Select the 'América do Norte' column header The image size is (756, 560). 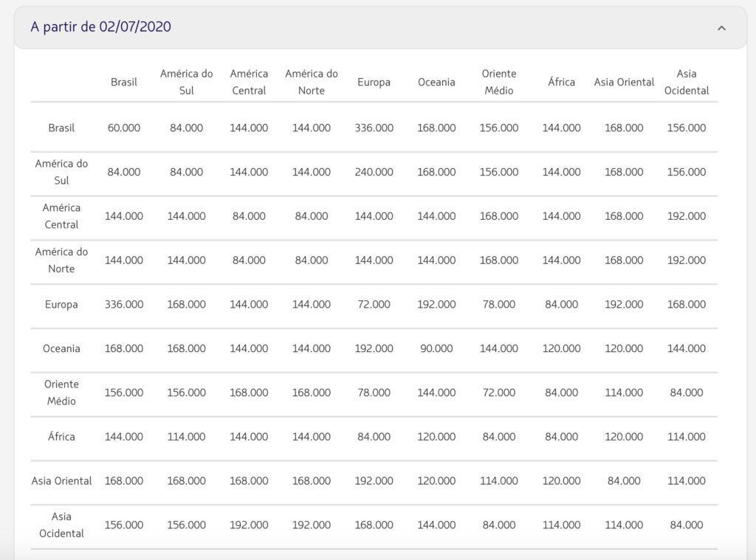tap(312, 82)
